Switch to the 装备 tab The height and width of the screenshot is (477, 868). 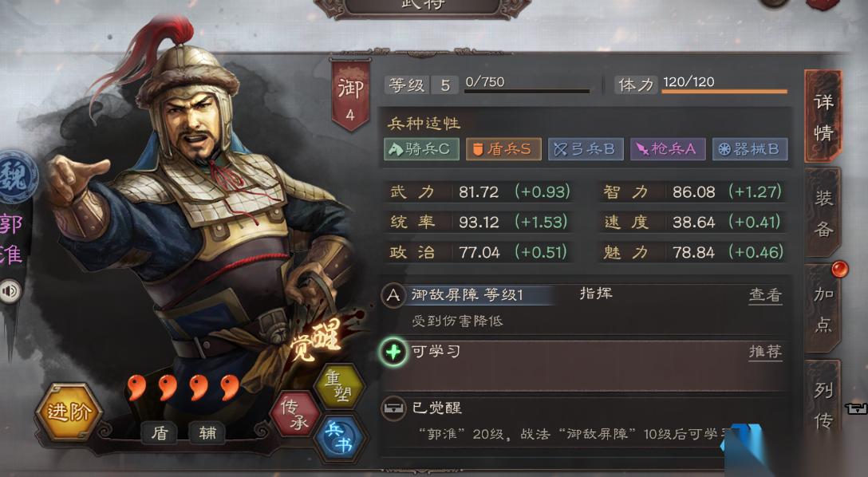click(823, 213)
